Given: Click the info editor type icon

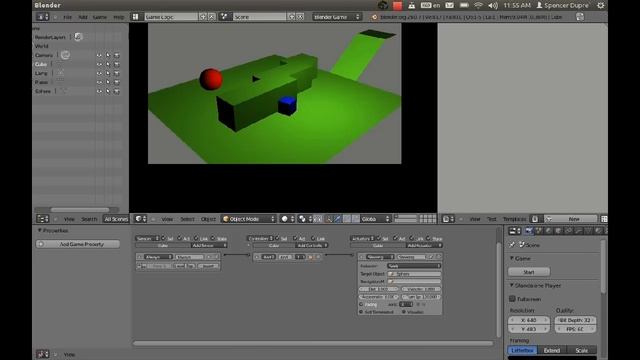Looking at the screenshot, I should pos(42,17).
